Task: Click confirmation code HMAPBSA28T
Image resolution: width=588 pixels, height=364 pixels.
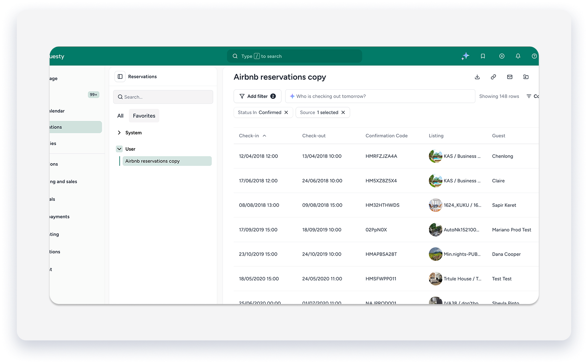Action: 381,254
